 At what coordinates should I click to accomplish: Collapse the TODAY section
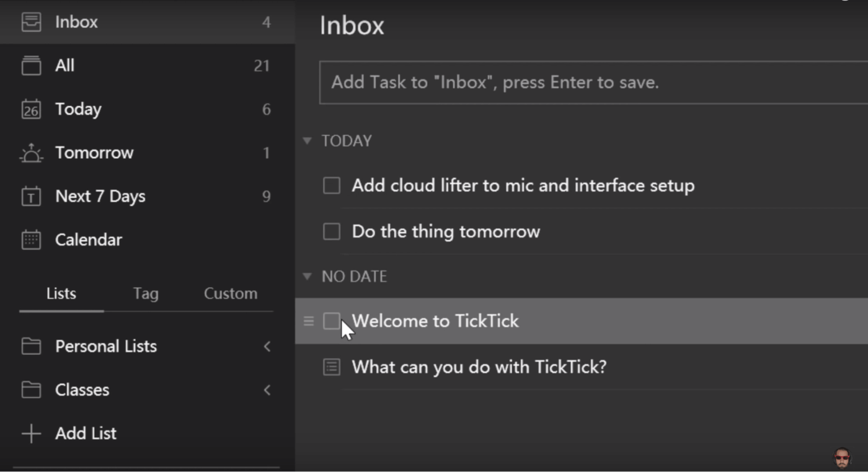click(307, 141)
